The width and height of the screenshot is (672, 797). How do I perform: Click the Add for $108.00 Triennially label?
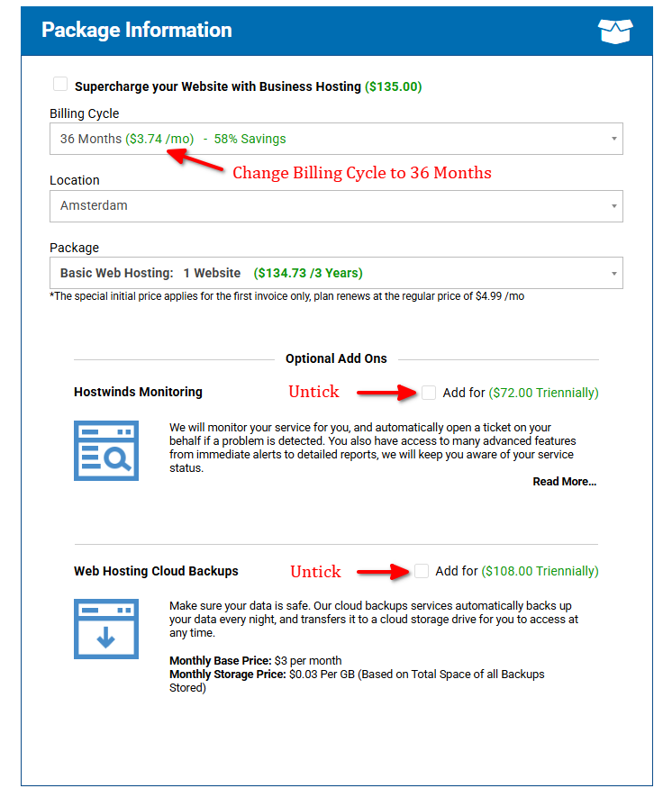click(516, 571)
